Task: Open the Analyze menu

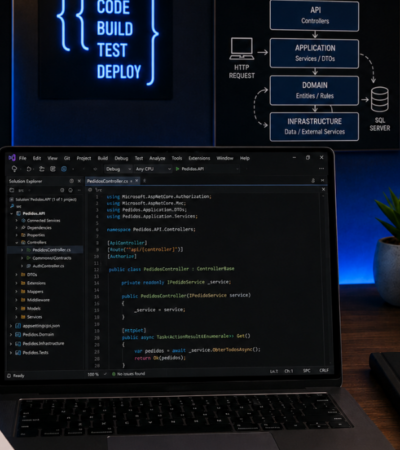Action: point(157,158)
